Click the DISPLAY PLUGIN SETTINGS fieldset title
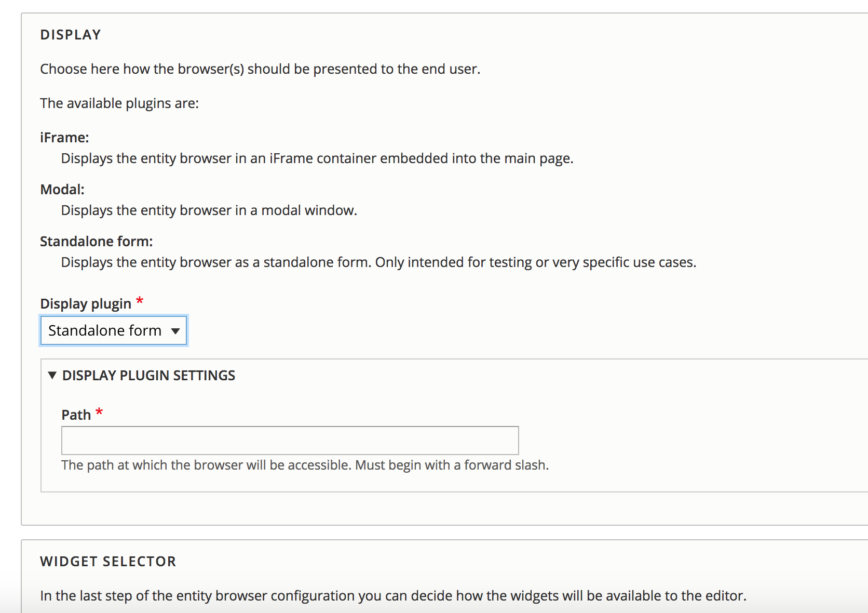Viewport: 868px width, 613px height. (x=148, y=375)
